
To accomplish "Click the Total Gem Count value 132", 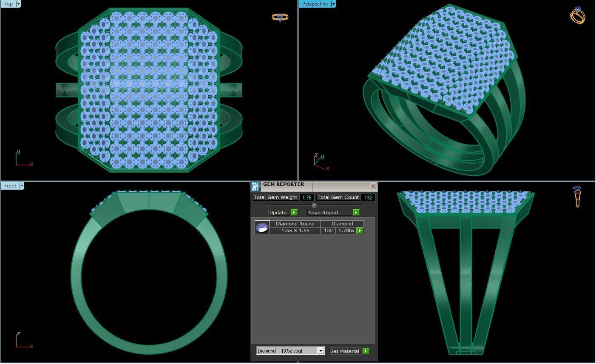I will click(x=368, y=197).
